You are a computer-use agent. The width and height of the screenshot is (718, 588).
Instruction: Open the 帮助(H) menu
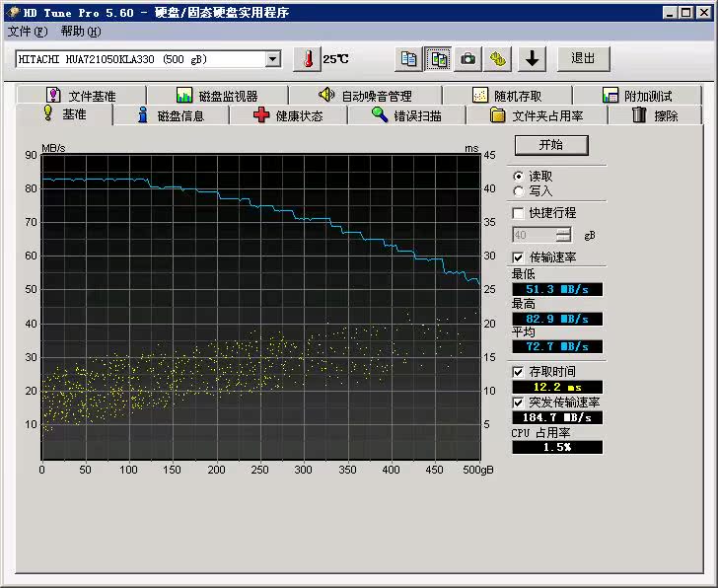coord(80,32)
